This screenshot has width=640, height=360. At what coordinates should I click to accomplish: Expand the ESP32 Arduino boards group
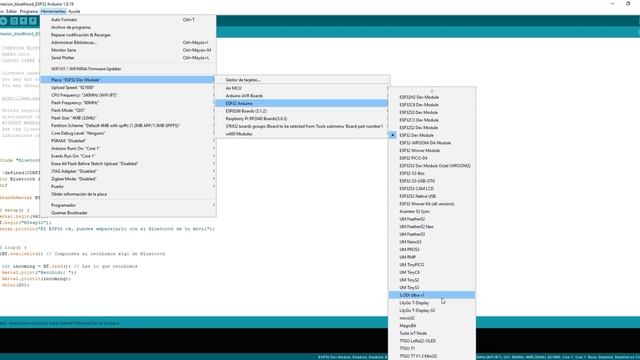pyautogui.click(x=302, y=104)
